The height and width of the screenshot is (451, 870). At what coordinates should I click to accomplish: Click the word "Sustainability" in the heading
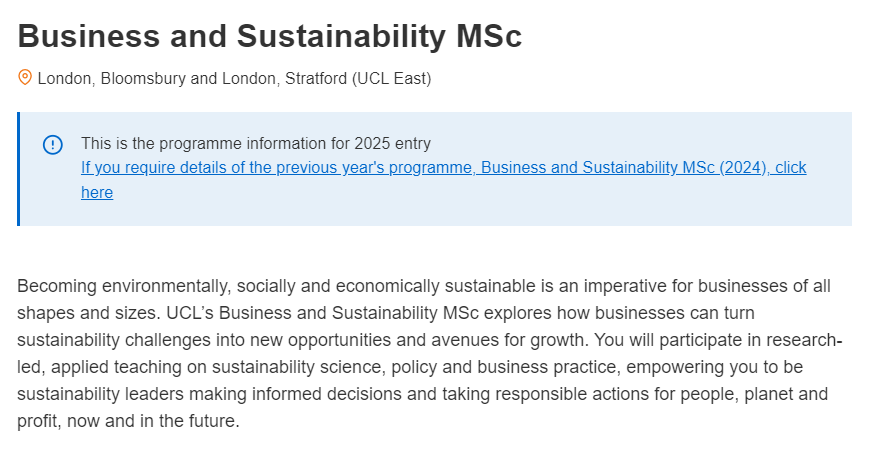click(341, 36)
